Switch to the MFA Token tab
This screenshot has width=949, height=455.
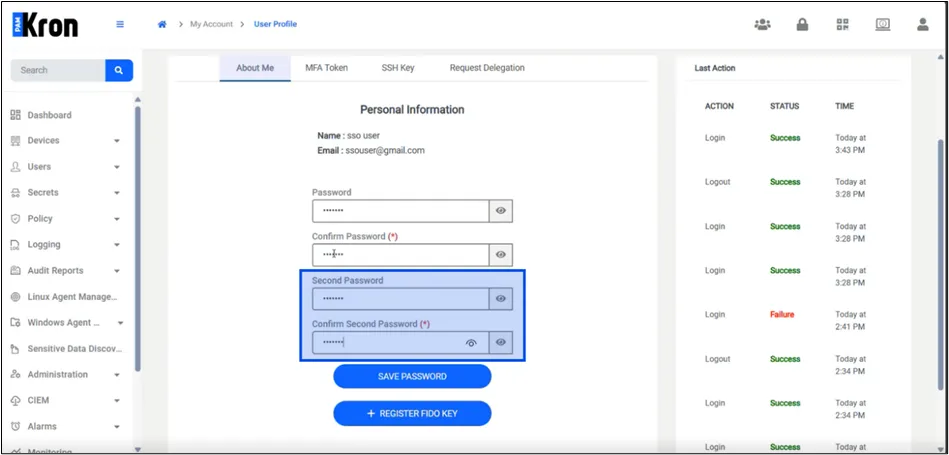pyautogui.click(x=327, y=68)
